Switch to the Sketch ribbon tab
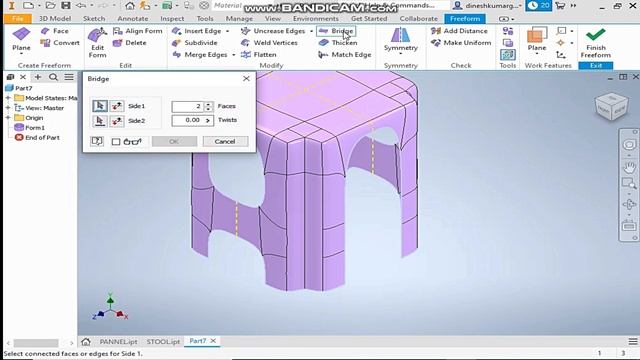The height and width of the screenshot is (360, 640). pyautogui.click(x=94, y=19)
